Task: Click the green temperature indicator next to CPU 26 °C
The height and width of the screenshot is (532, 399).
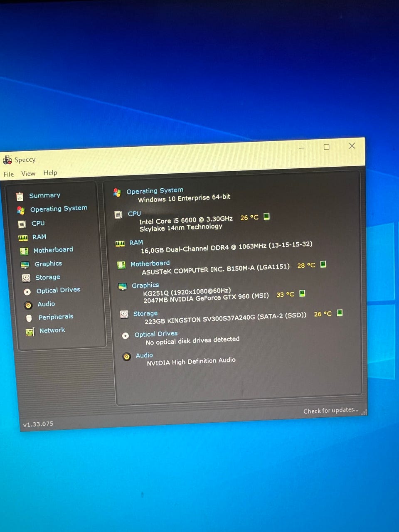Action: [x=267, y=216]
